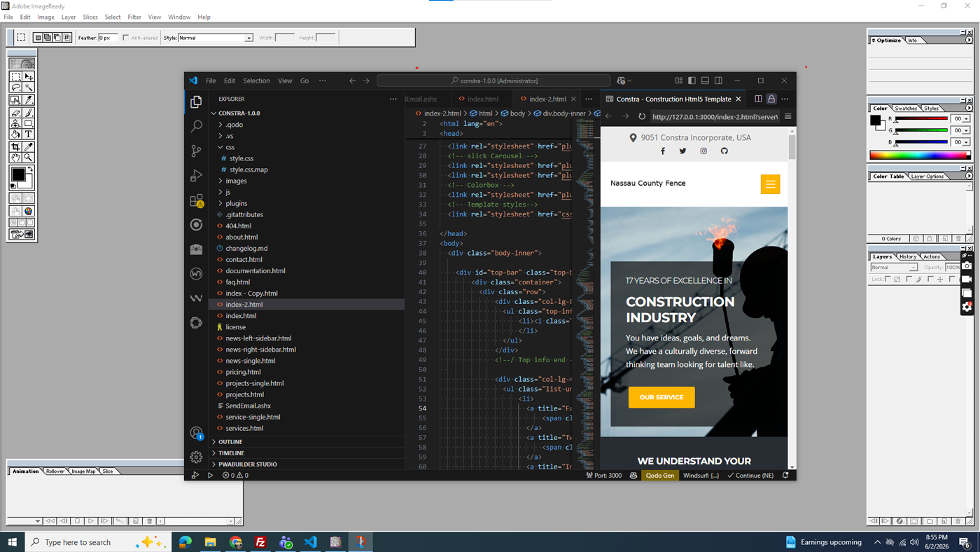980x552 pixels.
Task: Select the Eraser tool in ImageReady toolbox
Action: (15, 113)
